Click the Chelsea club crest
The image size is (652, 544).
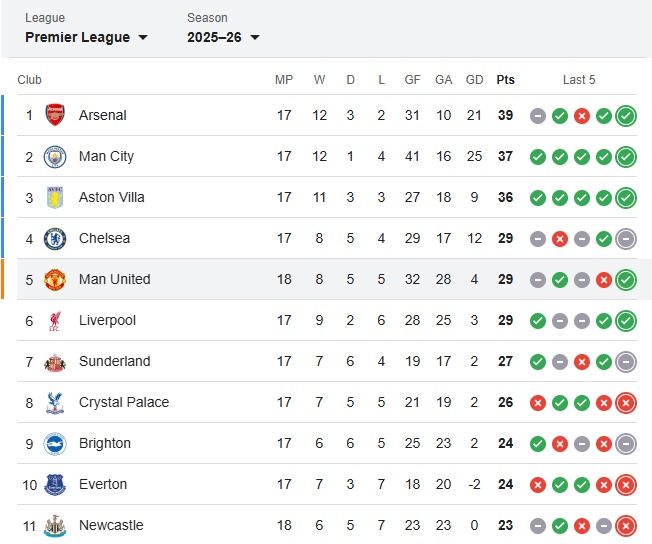click(x=55, y=238)
